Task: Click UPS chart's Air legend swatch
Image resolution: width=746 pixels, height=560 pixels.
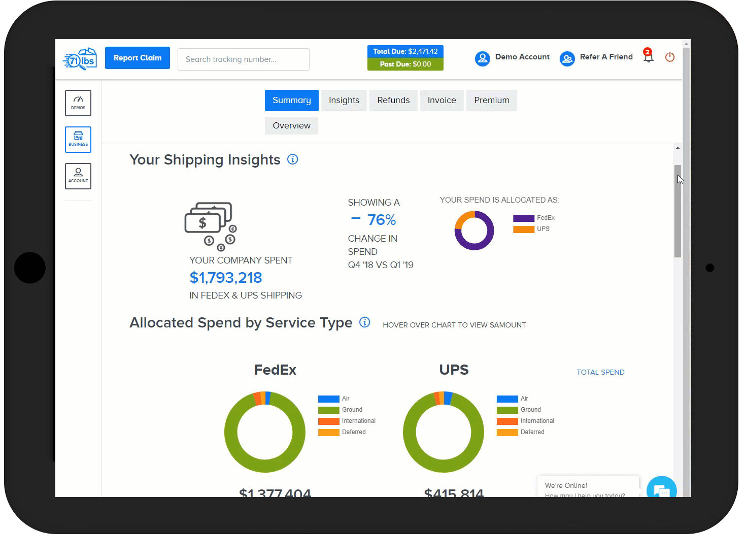Action: coord(507,399)
